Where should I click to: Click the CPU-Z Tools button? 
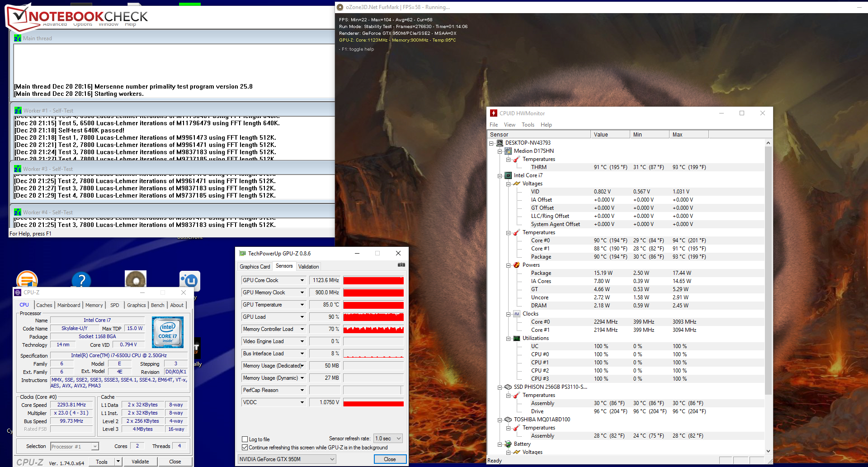(102, 462)
